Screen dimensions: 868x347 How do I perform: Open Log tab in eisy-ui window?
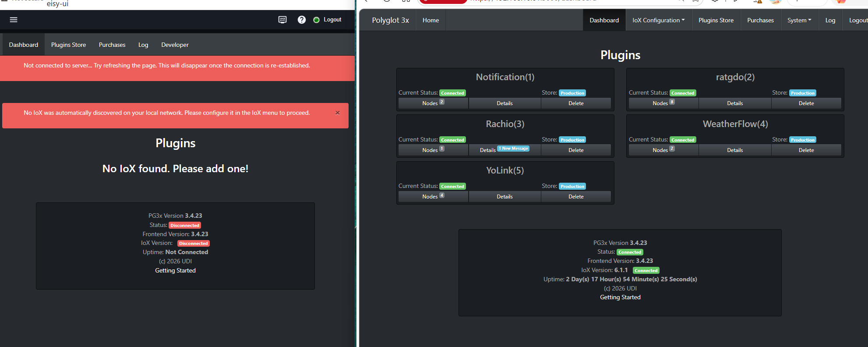tap(143, 45)
